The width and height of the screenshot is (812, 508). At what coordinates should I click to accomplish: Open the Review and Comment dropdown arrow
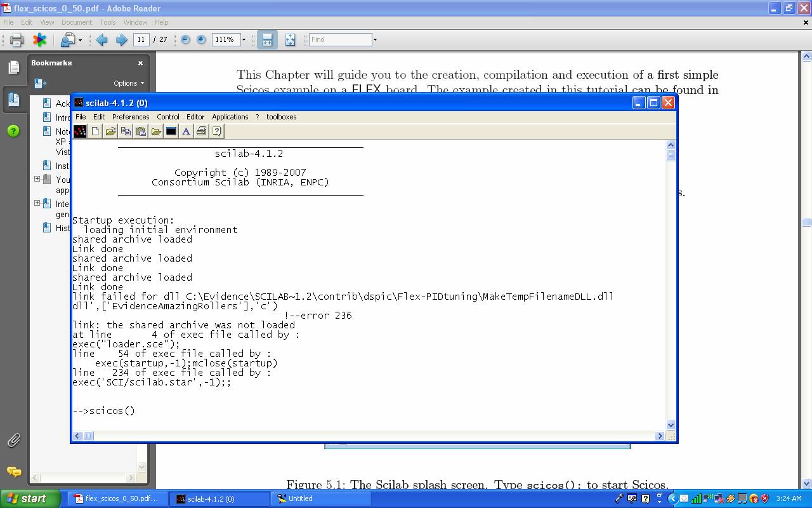tap(80, 40)
